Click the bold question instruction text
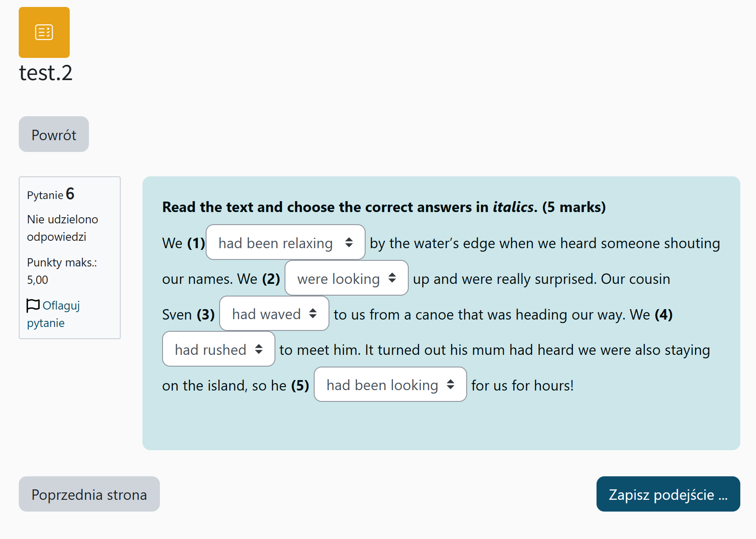 point(383,207)
